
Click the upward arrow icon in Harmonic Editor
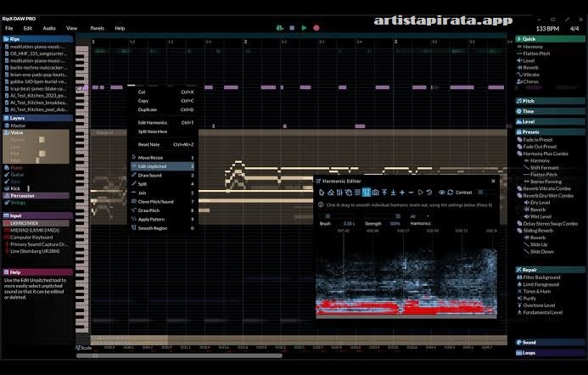pos(384,193)
